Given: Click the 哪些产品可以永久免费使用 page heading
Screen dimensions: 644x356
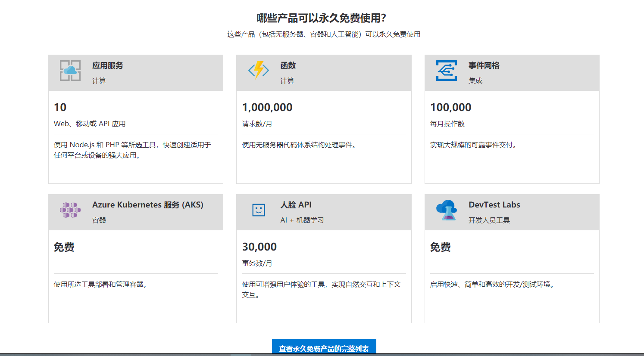Looking at the screenshot, I should tap(322, 18).
